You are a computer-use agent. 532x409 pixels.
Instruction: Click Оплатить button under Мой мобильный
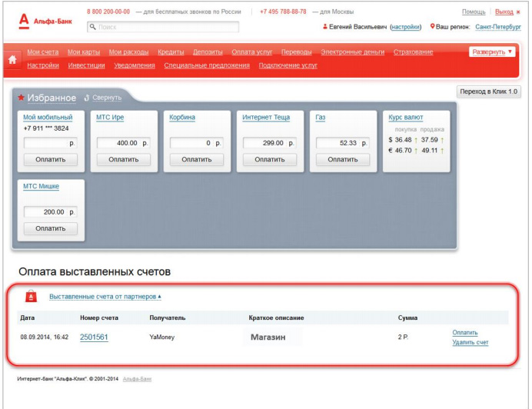tap(51, 160)
